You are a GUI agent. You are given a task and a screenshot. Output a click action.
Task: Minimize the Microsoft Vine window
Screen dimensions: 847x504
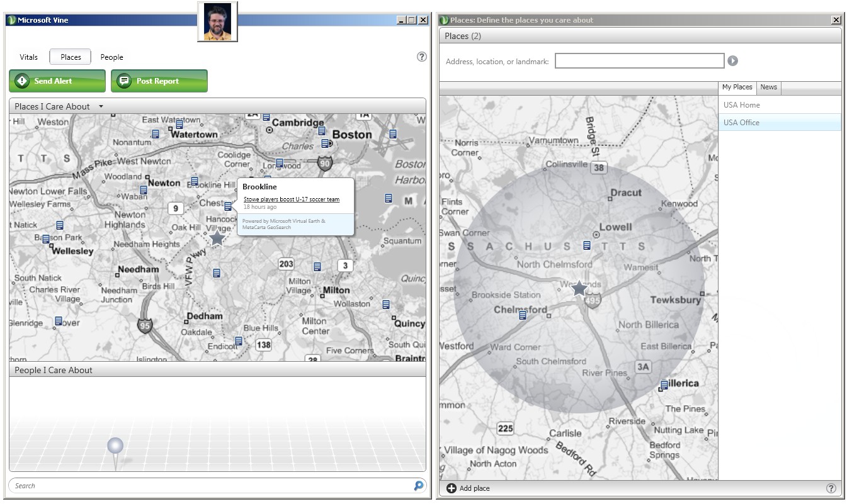pyautogui.click(x=402, y=20)
